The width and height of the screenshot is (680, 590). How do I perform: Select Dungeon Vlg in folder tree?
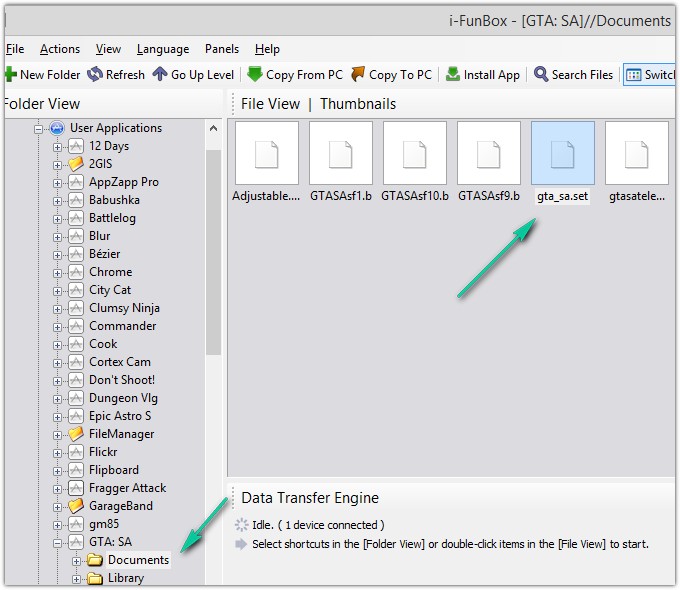(123, 398)
